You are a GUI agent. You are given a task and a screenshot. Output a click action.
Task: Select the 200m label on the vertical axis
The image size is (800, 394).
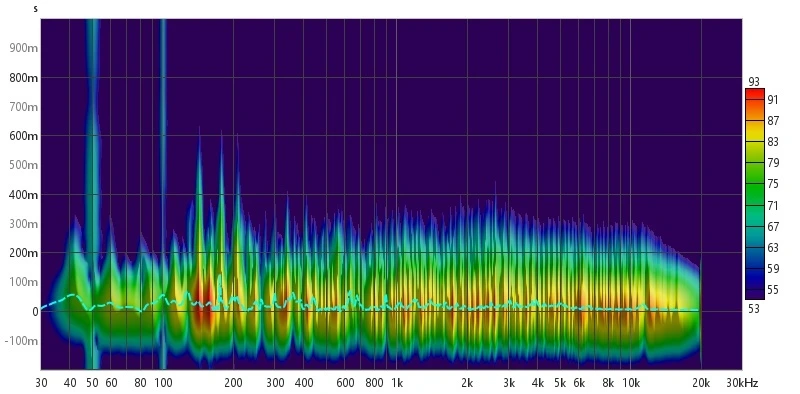pos(24,253)
